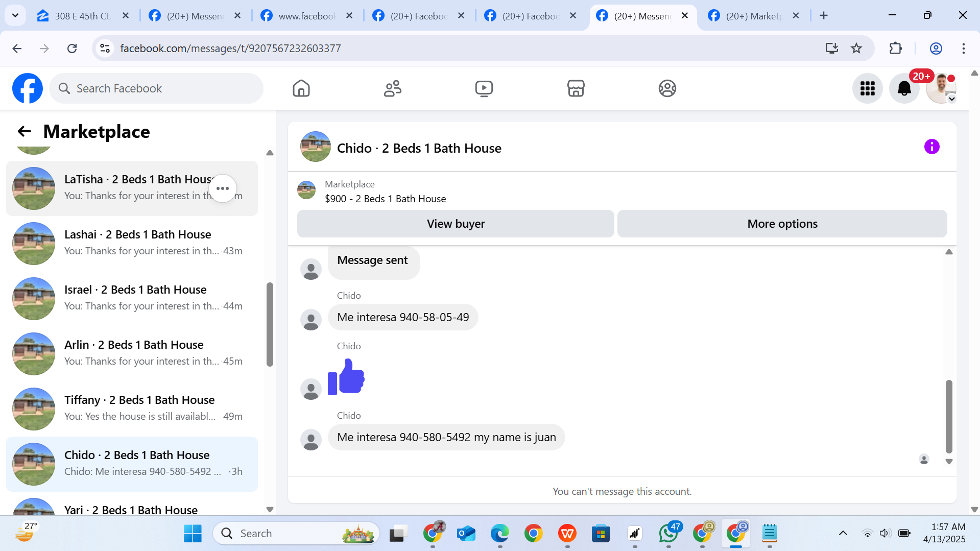This screenshot has width=980, height=551.
Task: Open the weather widget showing 27°
Action: [25, 532]
